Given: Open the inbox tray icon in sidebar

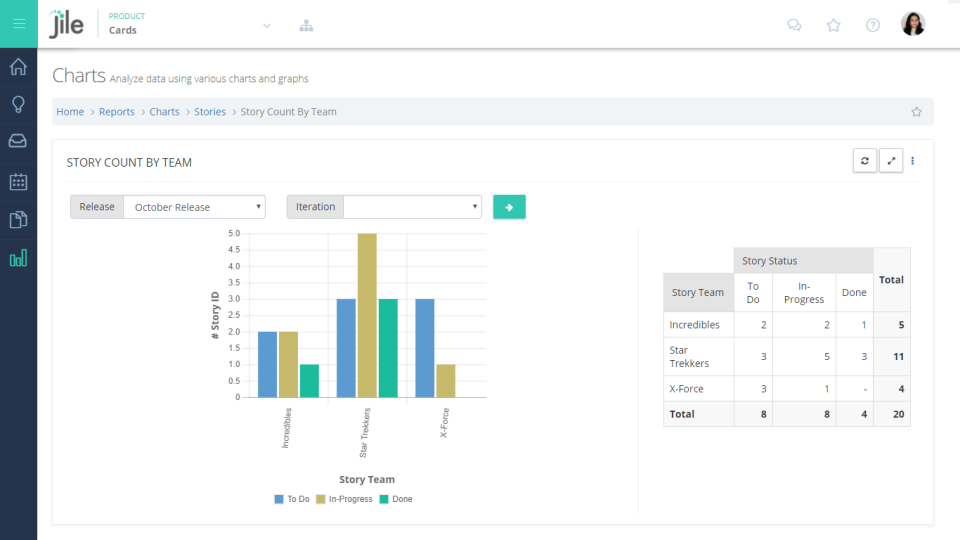Looking at the screenshot, I should (18, 141).
